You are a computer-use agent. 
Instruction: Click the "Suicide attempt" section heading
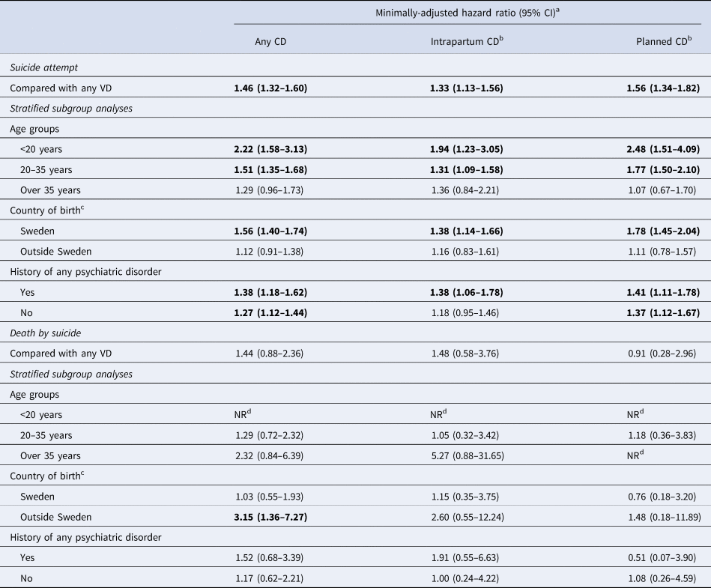[43, 67]
